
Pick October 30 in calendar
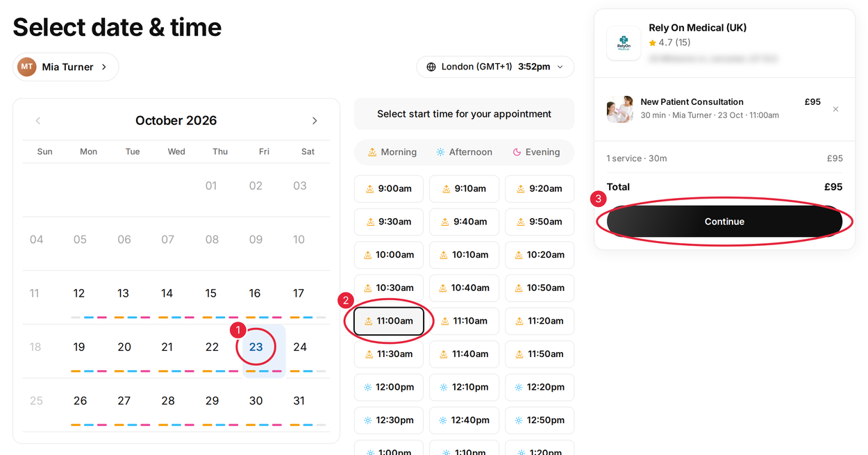[256, 401]
